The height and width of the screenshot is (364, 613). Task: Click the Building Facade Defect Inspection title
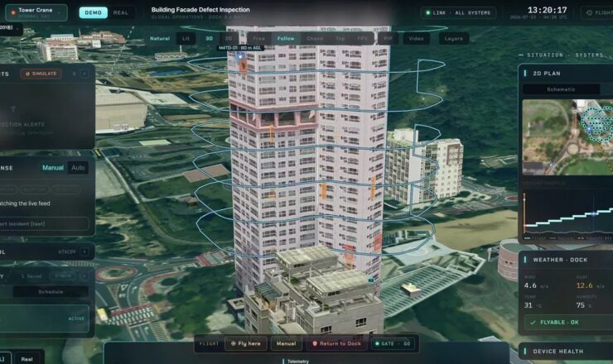pos(200,10)
